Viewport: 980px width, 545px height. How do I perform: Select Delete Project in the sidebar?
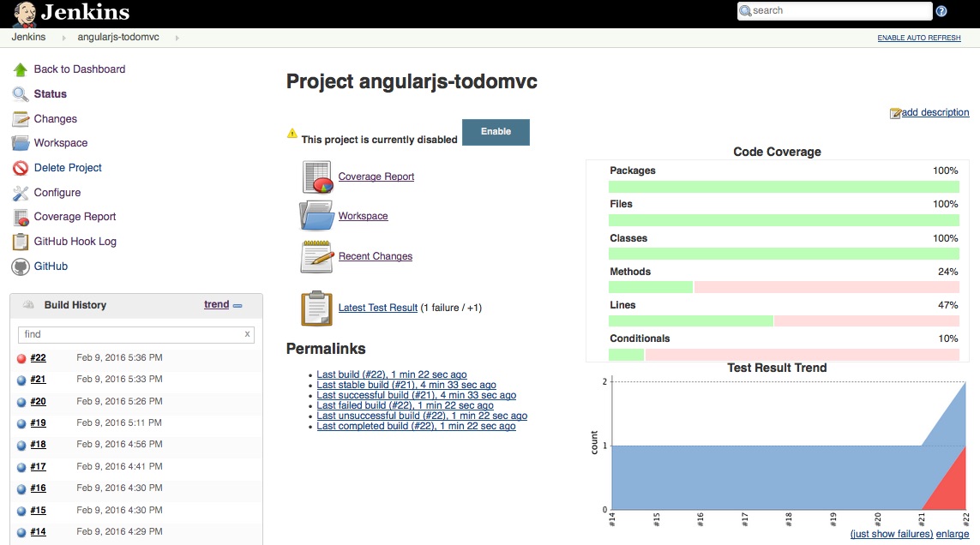coord(68,167)
